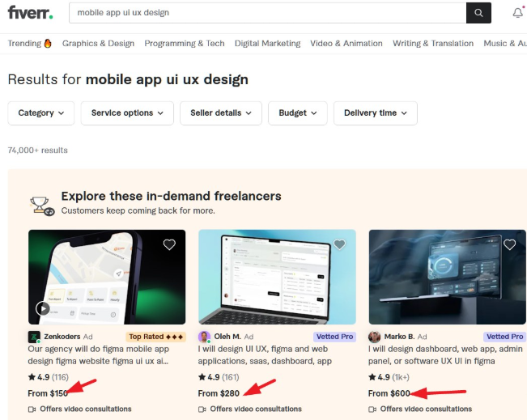This screenshot has height=420, width=527.
Task: Open the phone mockup gig thumbnail
Action: (107, 277)
